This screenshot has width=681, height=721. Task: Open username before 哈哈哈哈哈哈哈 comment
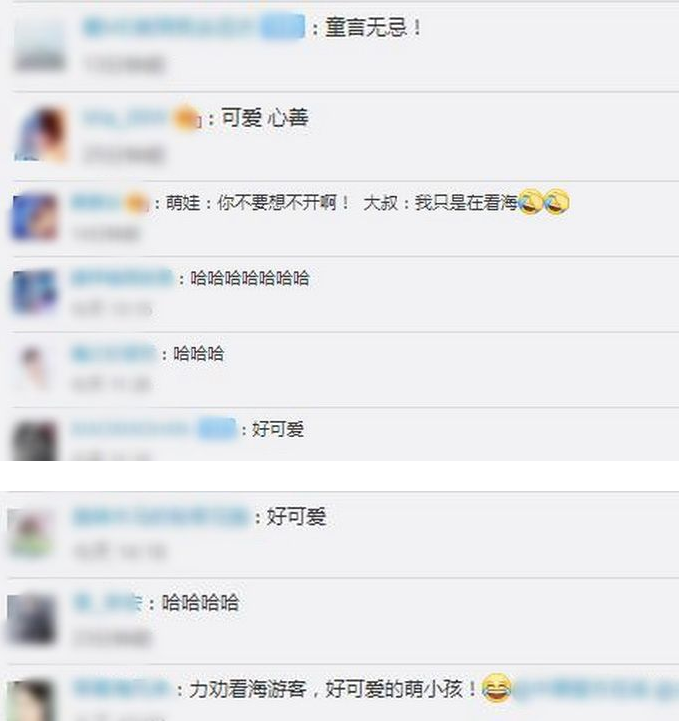(122, 278)
